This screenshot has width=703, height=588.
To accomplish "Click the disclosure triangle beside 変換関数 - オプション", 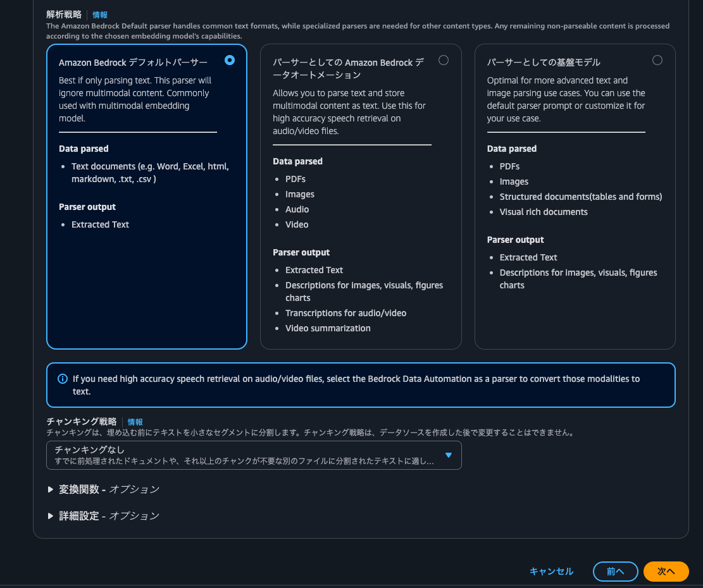I will [x=51, y=489].
